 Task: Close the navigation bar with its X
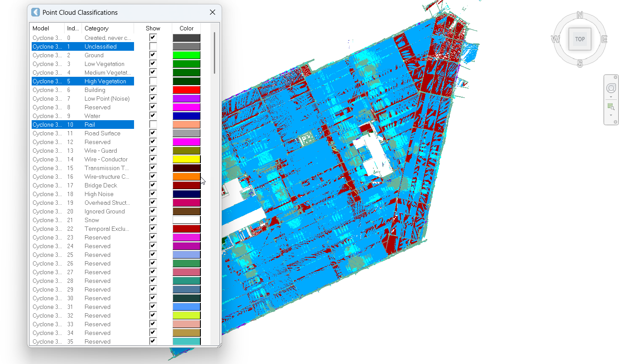tap(615, 77)
